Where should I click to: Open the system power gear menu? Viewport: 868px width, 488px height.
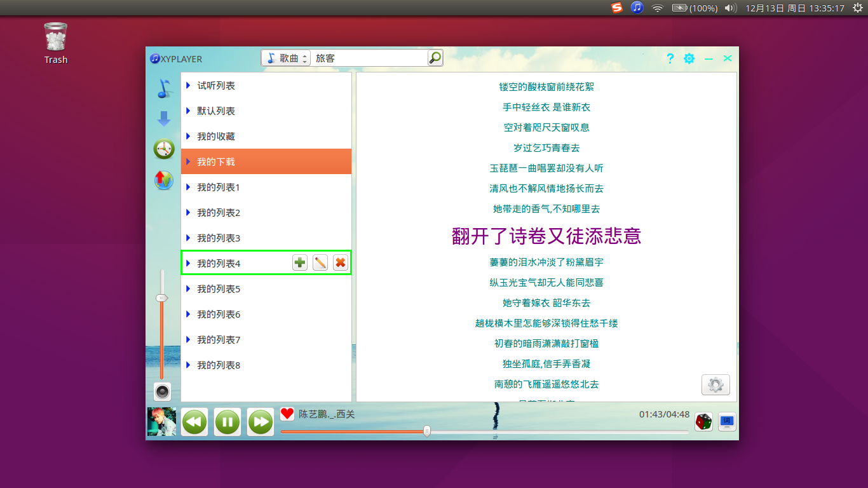(x=857, y=8)
